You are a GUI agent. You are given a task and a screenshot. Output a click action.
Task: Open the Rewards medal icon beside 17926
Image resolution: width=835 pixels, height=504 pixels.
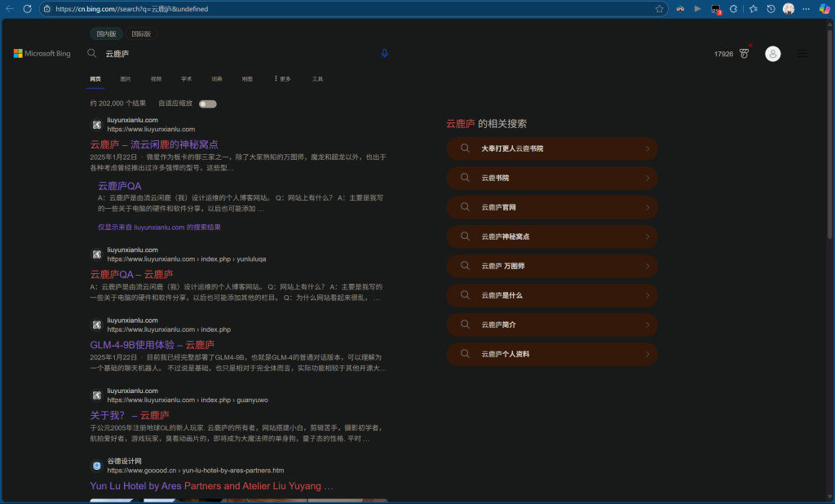pyautogui.click(x=744, y=53)
